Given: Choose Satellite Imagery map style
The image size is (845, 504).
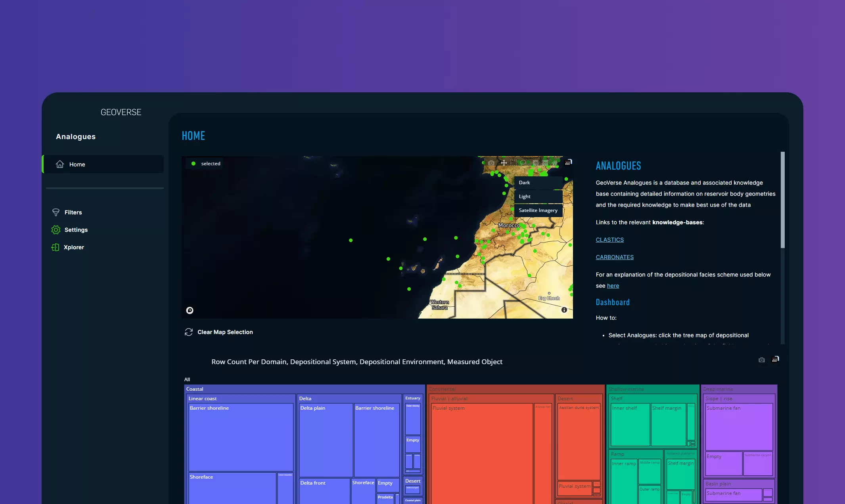Looking at the screenshot, I should point(538,210).
